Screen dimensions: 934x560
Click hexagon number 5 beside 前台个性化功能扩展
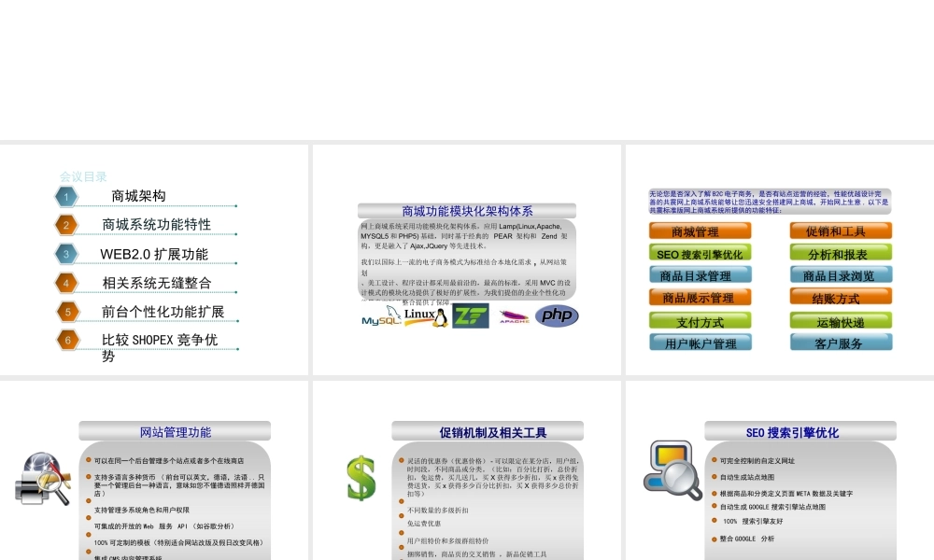tap(67, 311)
